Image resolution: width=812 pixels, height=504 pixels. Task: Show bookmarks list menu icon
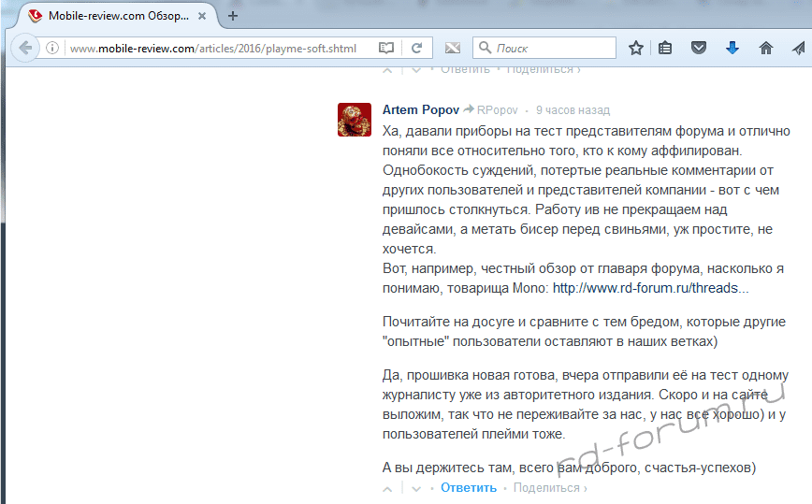pos(665,48)
